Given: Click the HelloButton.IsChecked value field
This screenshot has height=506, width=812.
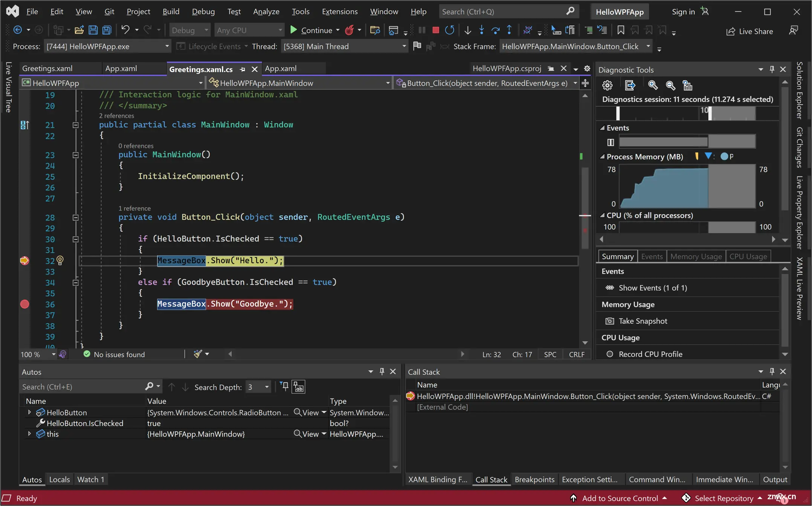Looking at the screenshot, I should pos(154,423).
